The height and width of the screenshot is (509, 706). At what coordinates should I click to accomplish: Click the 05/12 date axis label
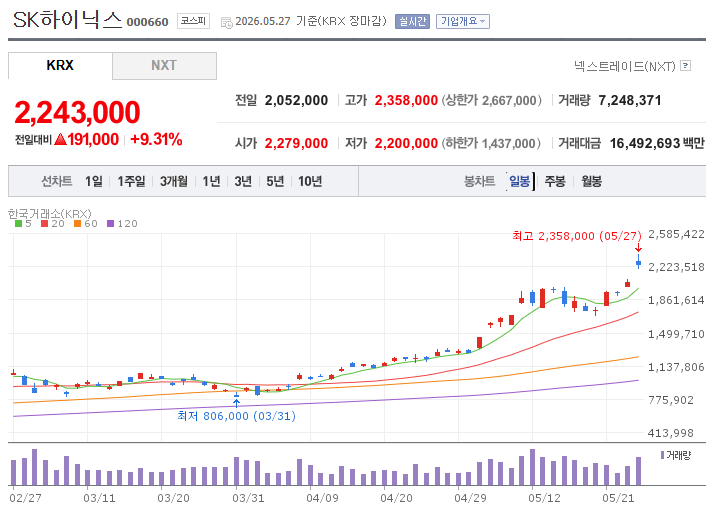(544, 498)
